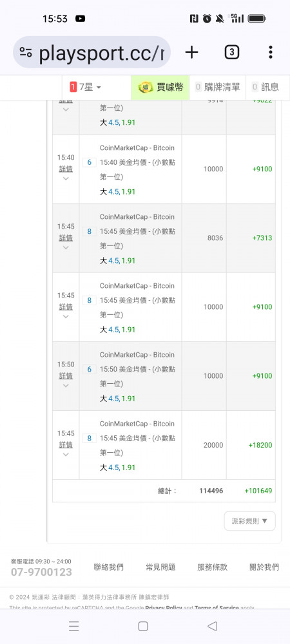Expand details chevron under 15:40 row

point(66,178)
